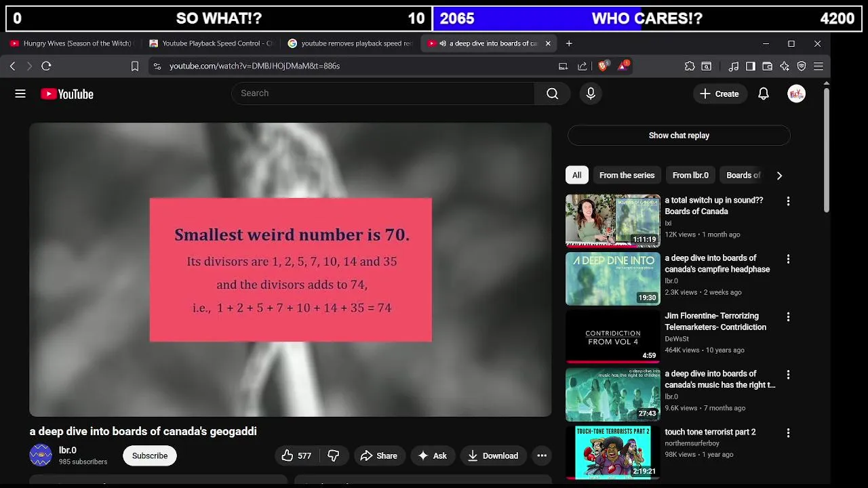The image size is (868, 488).
Task: Open the account avatar menu
Action: [796, 94]
